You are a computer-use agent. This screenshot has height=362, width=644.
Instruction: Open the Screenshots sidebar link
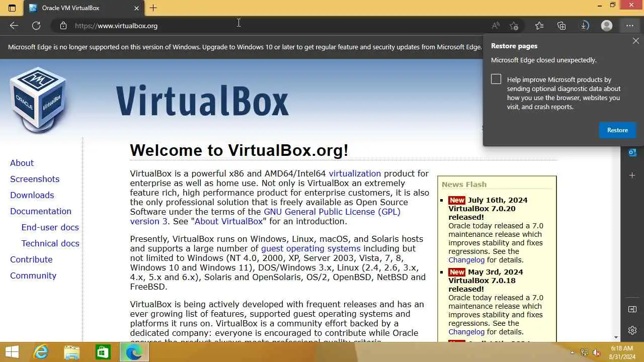(x=35, y=179)
